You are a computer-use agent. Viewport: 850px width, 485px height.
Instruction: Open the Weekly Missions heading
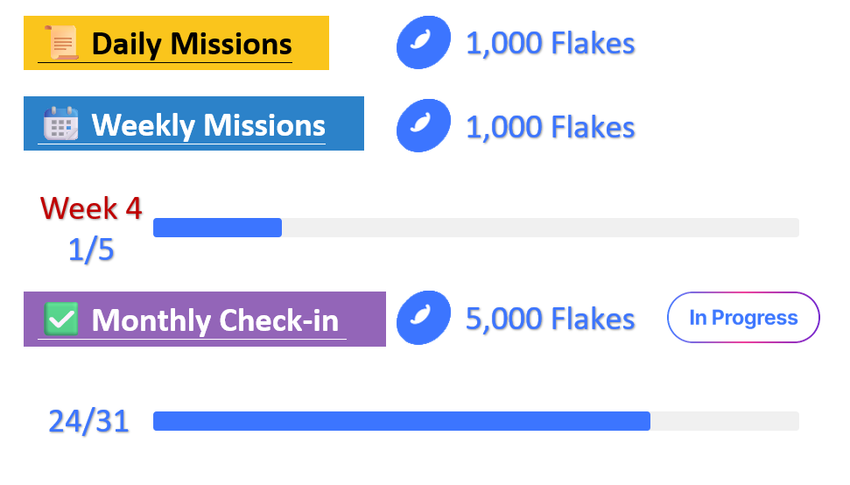(x=208, y=125)
